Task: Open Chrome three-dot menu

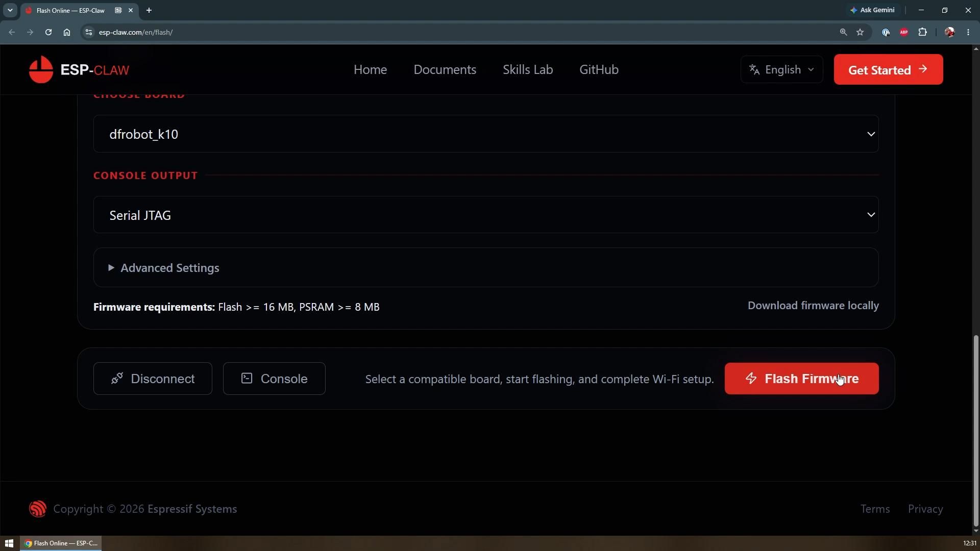Action: point(968,32)
